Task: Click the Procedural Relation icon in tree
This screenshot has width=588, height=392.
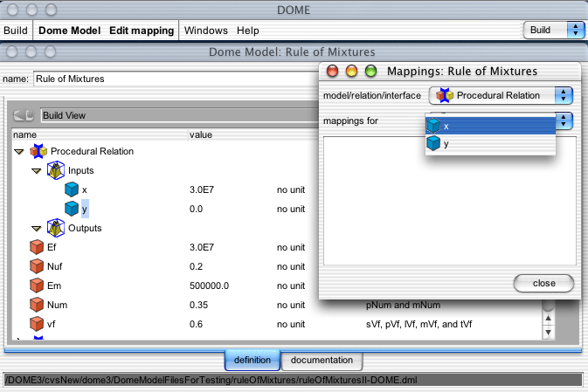Action: click(38, 151)
